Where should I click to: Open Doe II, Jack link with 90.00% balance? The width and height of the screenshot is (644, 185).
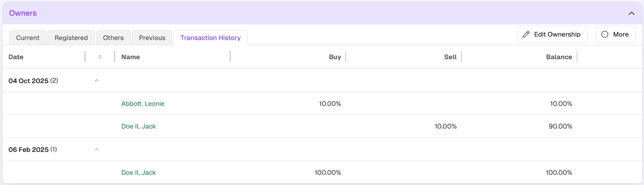[x=138, y=126]
